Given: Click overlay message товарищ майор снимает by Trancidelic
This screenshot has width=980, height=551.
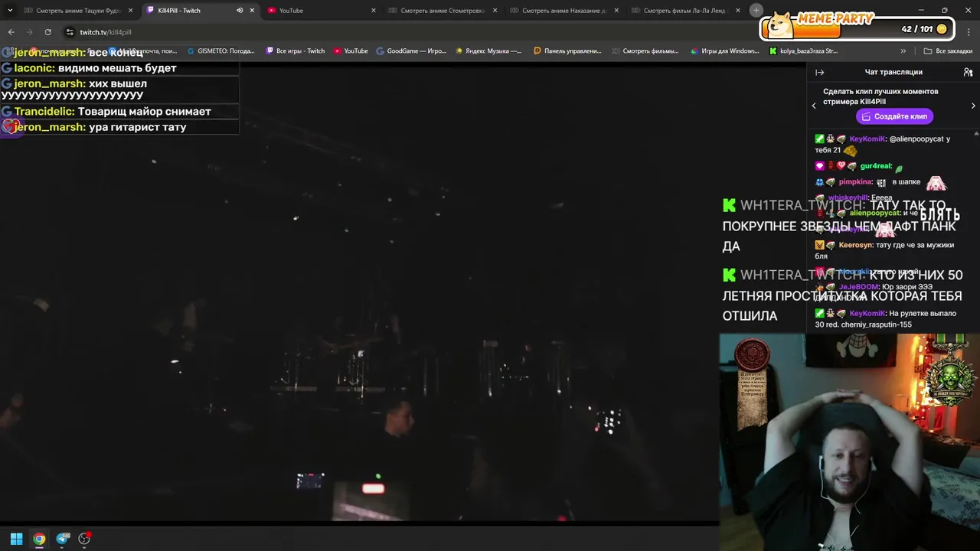Looking at the screenshot, I should click(145, 112).
